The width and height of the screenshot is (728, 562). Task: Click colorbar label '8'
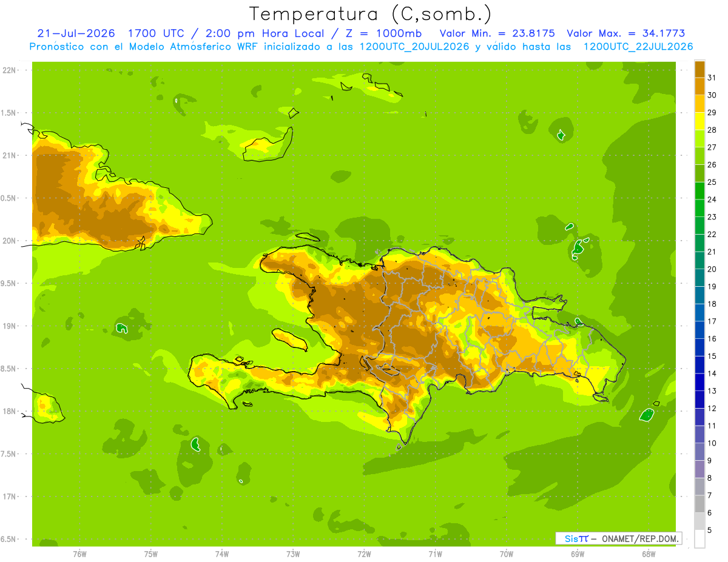pyautogui.click(x=709, y=478)
